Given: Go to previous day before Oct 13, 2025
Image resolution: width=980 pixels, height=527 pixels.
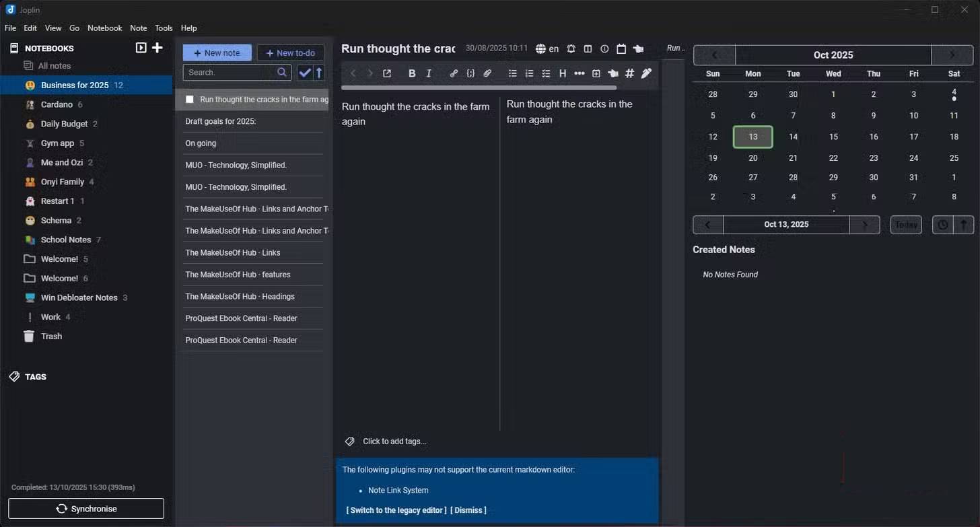Looking at the screenshot, I should coord(708,225).
